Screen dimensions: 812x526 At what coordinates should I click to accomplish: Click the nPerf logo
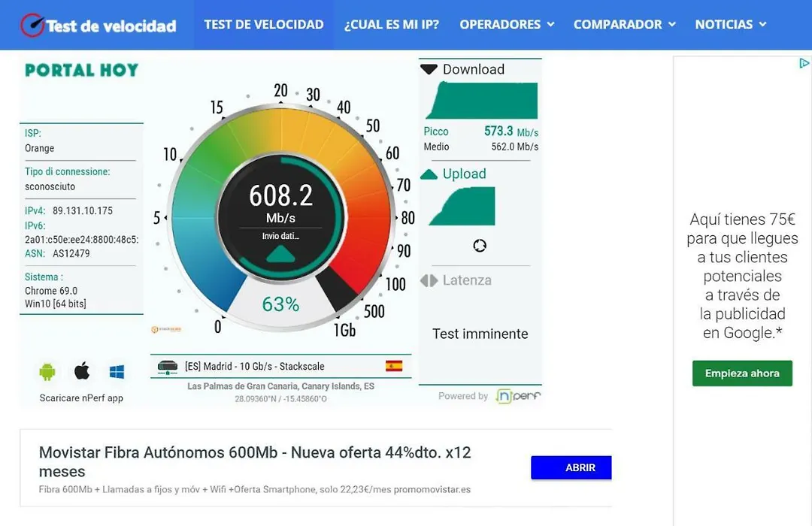518,396
